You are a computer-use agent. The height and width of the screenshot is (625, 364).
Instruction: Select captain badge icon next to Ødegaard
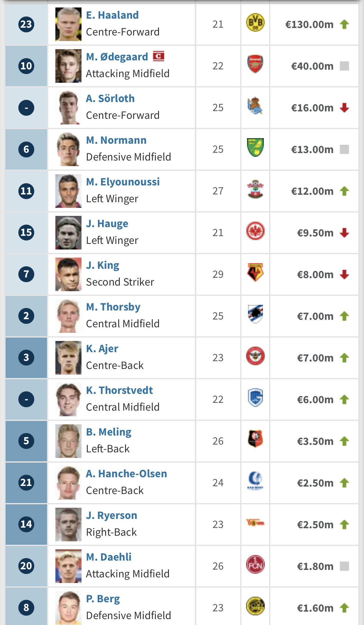(x=158, y=56)
